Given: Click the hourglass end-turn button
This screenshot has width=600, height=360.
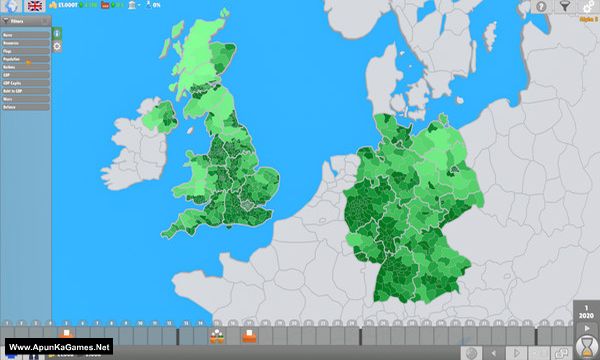Looking at the screenshot, I should [x=586, y=347].
